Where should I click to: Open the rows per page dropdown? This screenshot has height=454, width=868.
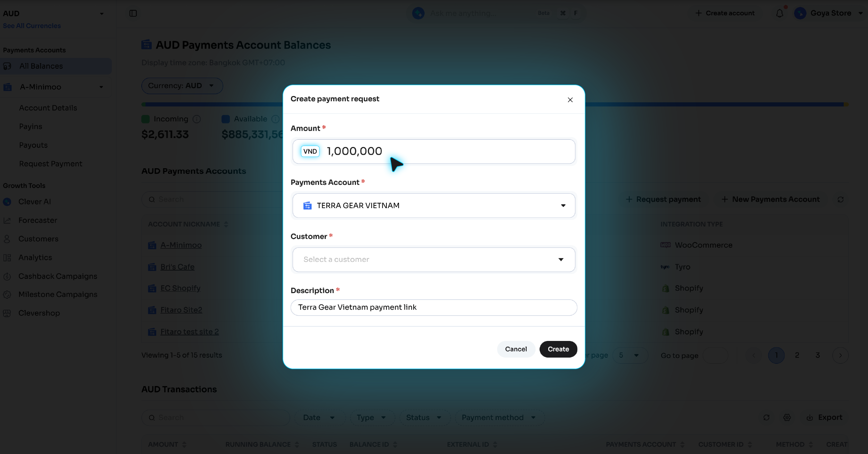pyautogui.click(x=630, y=356)
